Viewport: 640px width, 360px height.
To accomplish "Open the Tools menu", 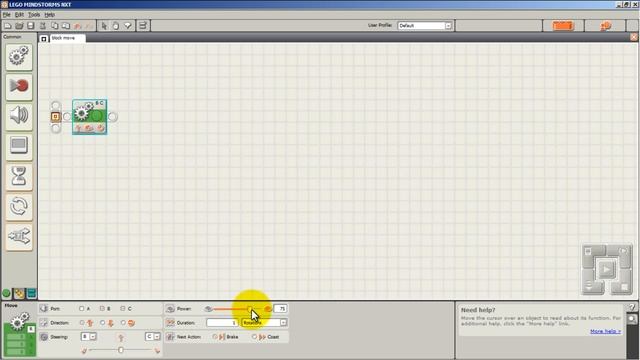I will (34, 15).
